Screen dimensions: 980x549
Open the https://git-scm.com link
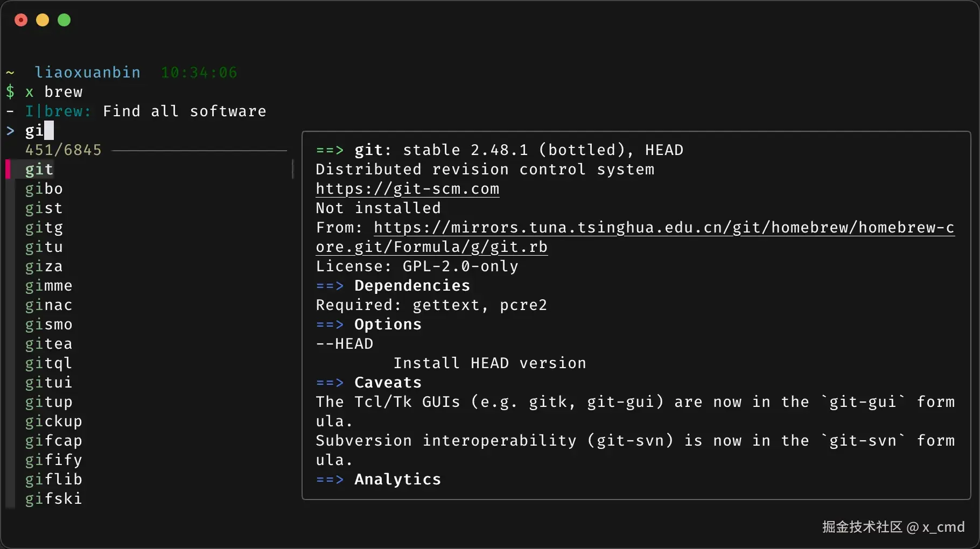(x=407, y=188)
